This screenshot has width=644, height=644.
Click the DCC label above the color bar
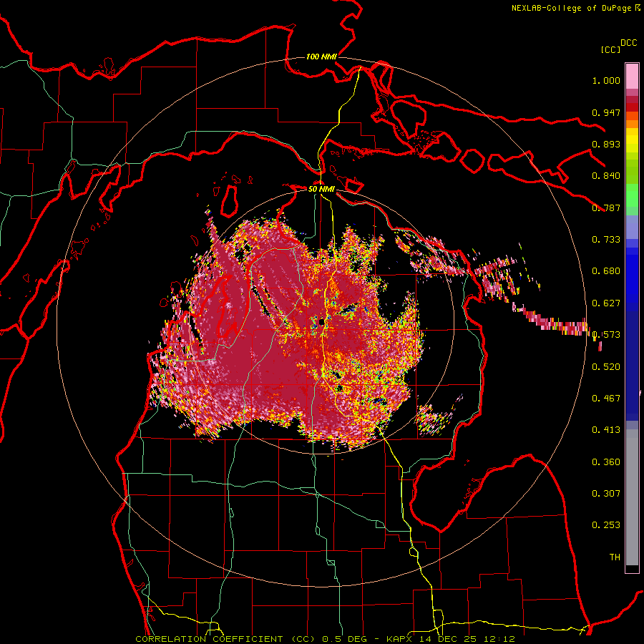[x=628, y=43]
